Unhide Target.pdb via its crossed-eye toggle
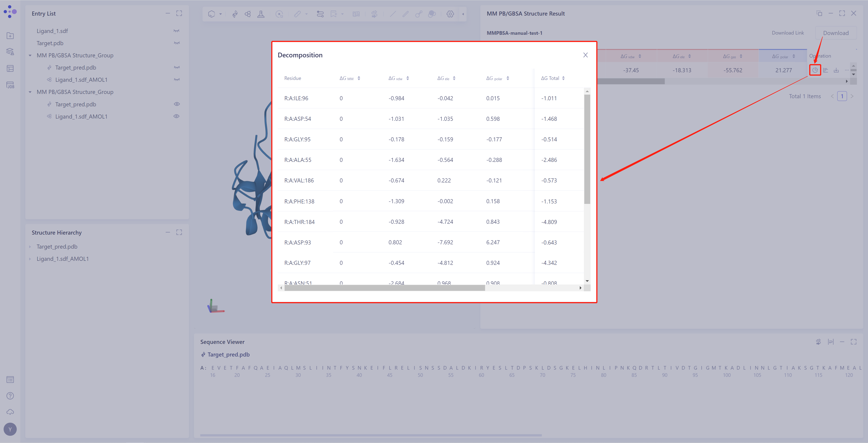 [177, 43]
